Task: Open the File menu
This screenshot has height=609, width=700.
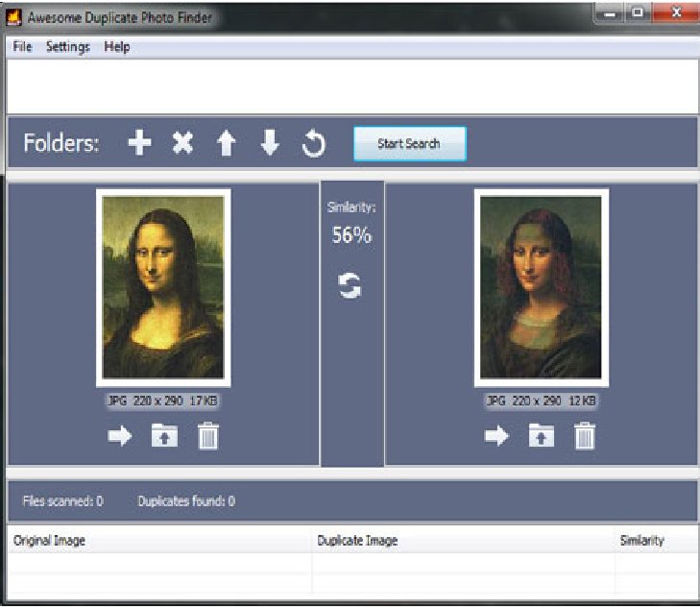Action: 22,47
